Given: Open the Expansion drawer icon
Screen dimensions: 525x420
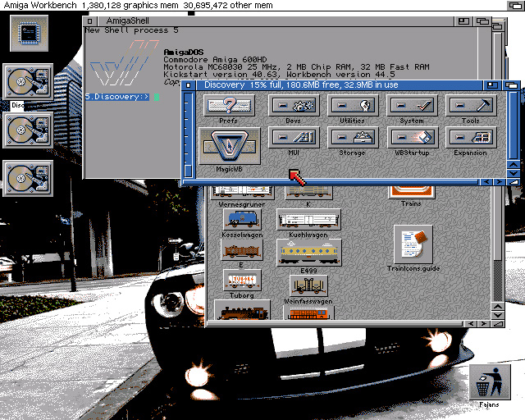Looking at the screenshot, I should [x=470, y=137].
